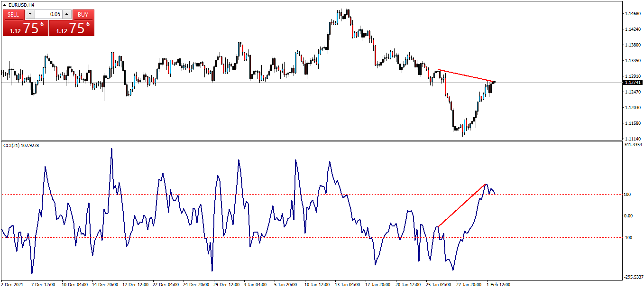Screen dimensions: 644x290
Task: Click the 22 Dec 04:00 time label
Action: click(166, 285)
